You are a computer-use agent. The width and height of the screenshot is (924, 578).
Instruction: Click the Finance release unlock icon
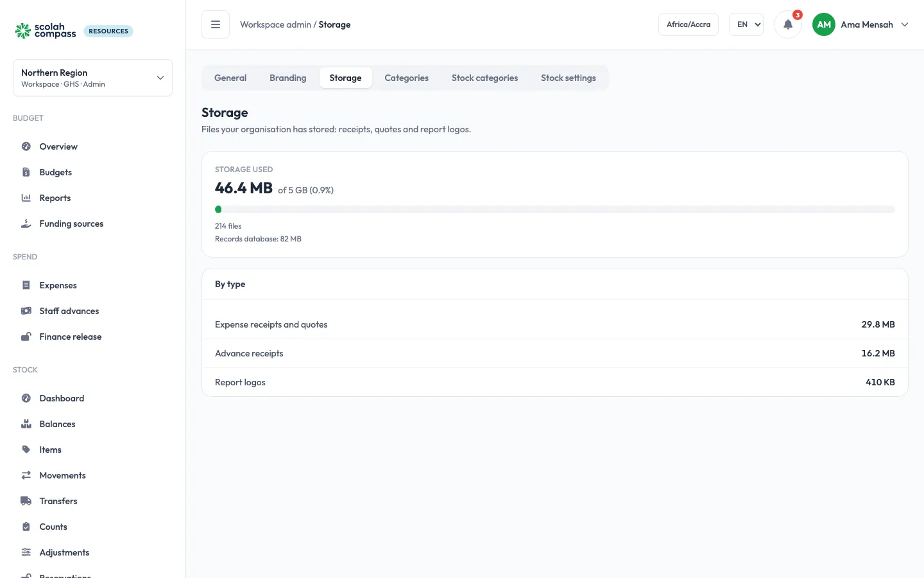tap(26, 337)
